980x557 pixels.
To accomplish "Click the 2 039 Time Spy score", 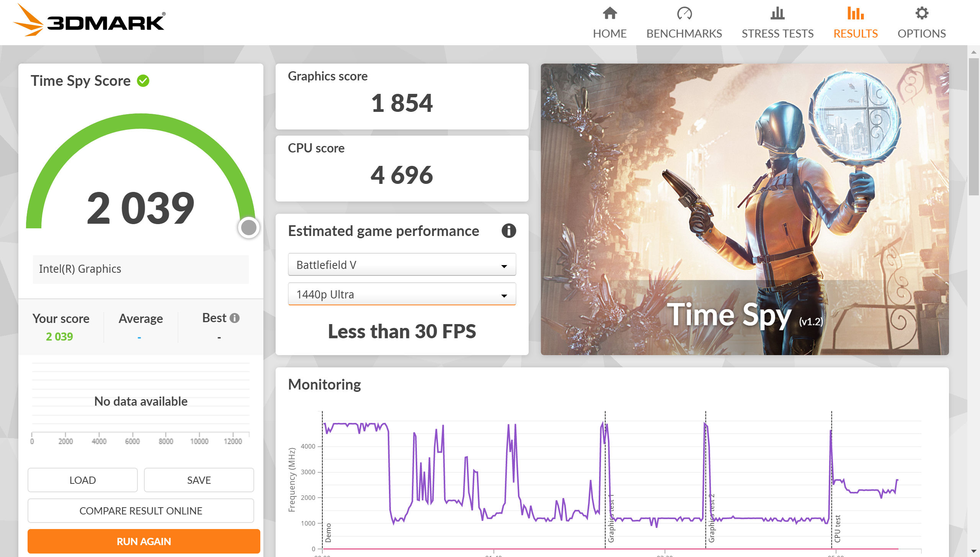I will [x=140, y=208].
